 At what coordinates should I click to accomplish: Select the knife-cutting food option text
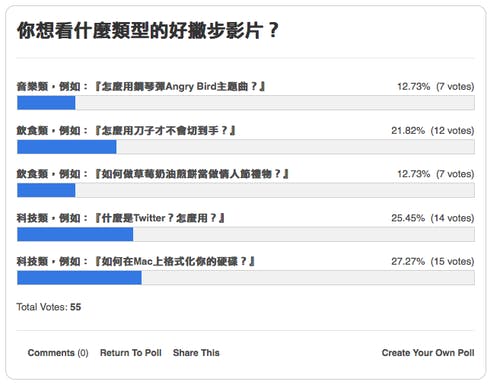point(126,130)
